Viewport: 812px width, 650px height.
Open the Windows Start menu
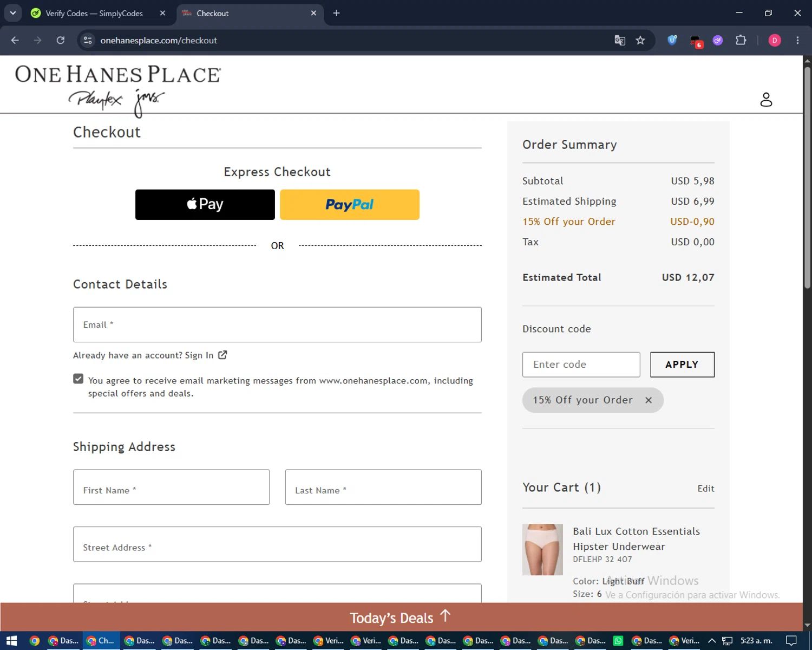(x=11, y=641)
